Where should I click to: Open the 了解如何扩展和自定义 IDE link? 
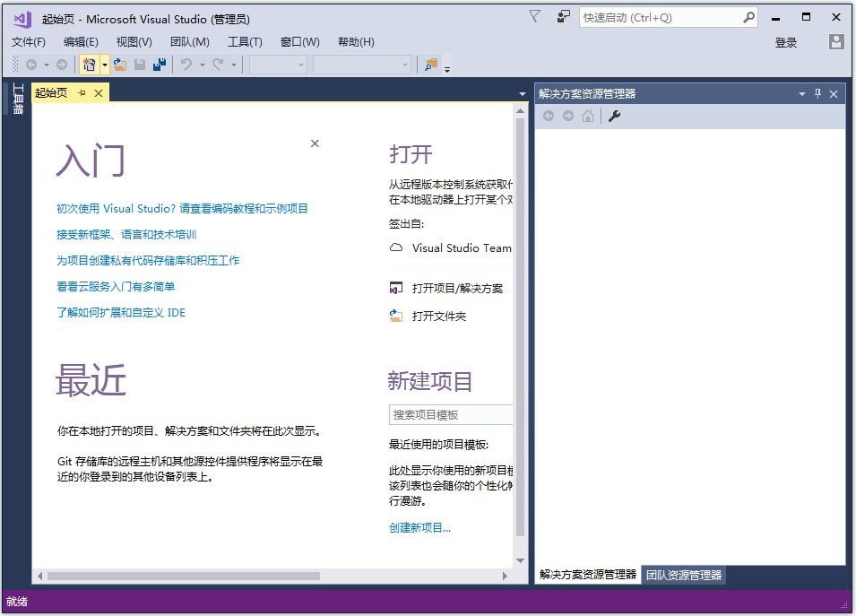(121, 313)
